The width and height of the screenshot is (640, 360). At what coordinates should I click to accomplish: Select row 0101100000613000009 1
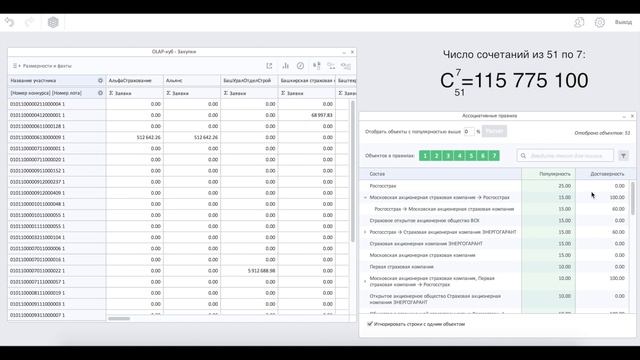[x=57, y=138]
